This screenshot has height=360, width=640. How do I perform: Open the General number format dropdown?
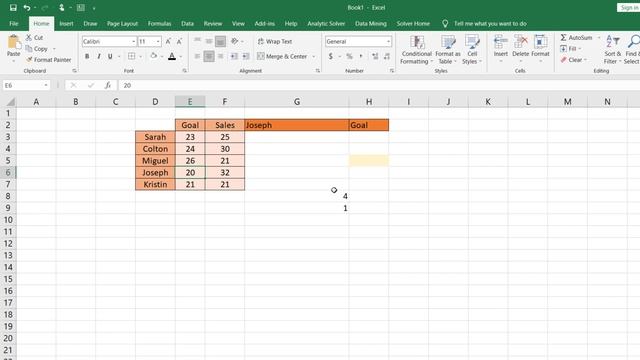tap(388, 42)
